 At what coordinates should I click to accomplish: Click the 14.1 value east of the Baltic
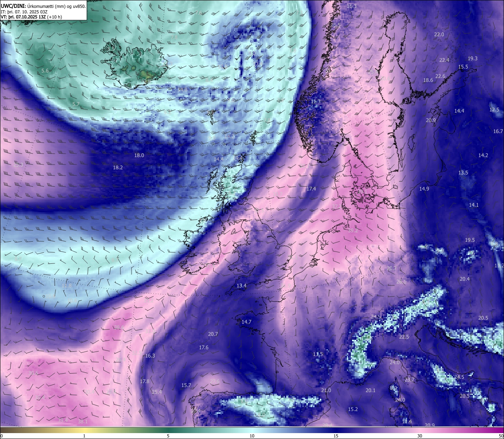tap(474, 205)
